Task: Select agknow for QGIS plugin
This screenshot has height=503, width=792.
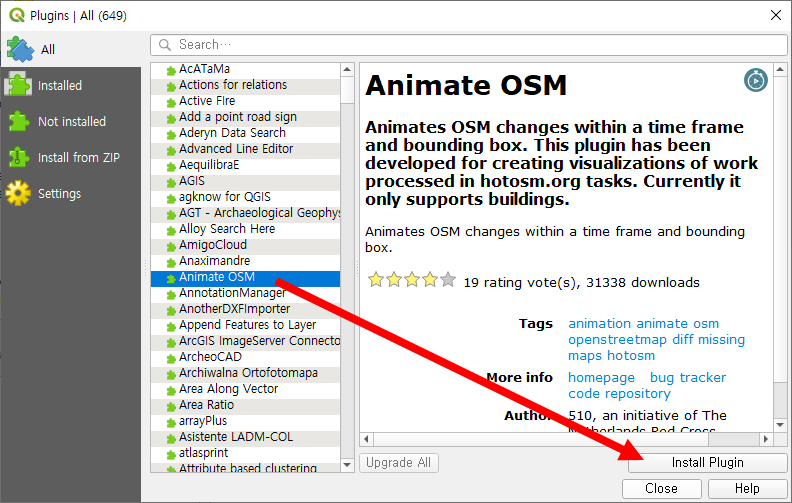Action: coord(245,197)
